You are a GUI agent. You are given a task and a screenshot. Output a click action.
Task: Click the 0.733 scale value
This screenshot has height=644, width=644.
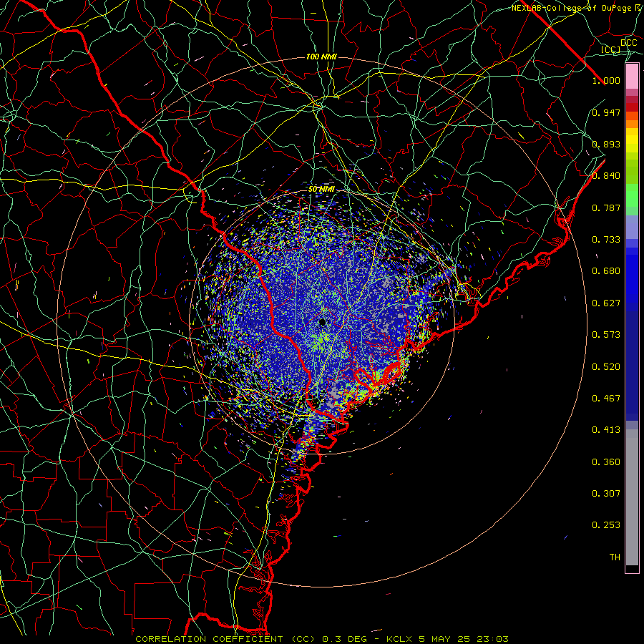(x=606, y=240)
